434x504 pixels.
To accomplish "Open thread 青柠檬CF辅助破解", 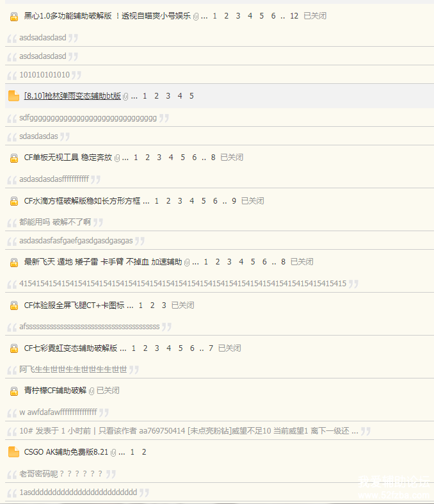I will click(x=55, y=390).
